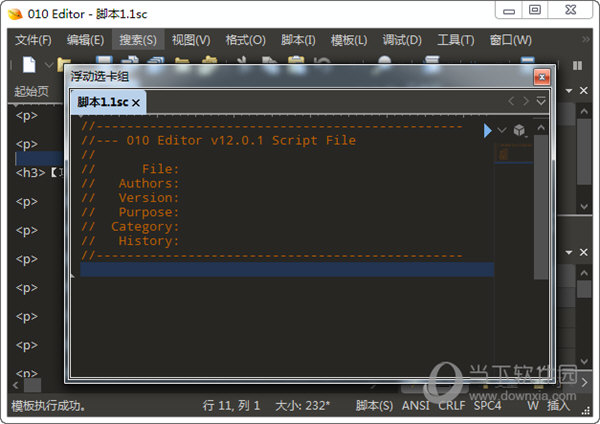Open the upper right panel dropdown arrow

[569, 91]
